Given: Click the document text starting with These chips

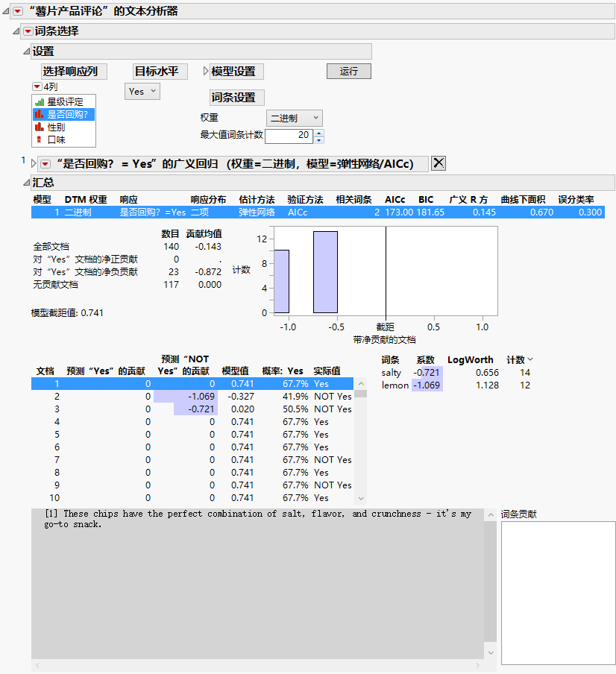Looking at the screenshot, I should pos(258,519).
